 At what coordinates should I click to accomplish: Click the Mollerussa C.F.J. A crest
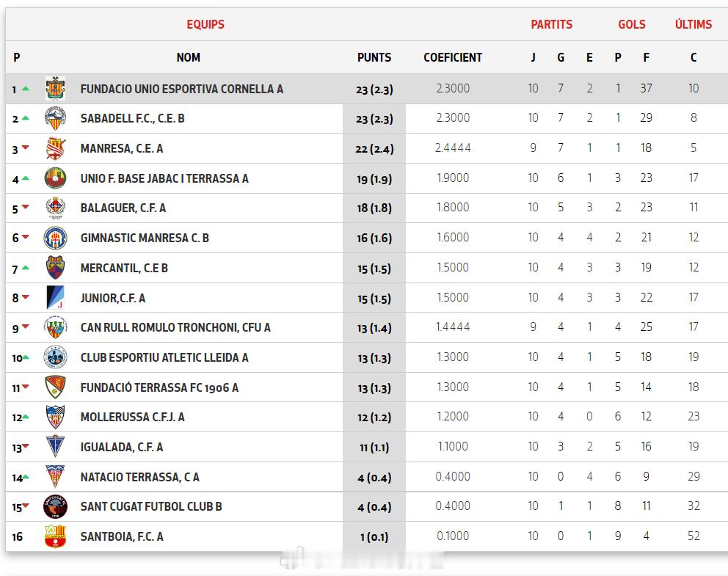[x=55, y=417]
